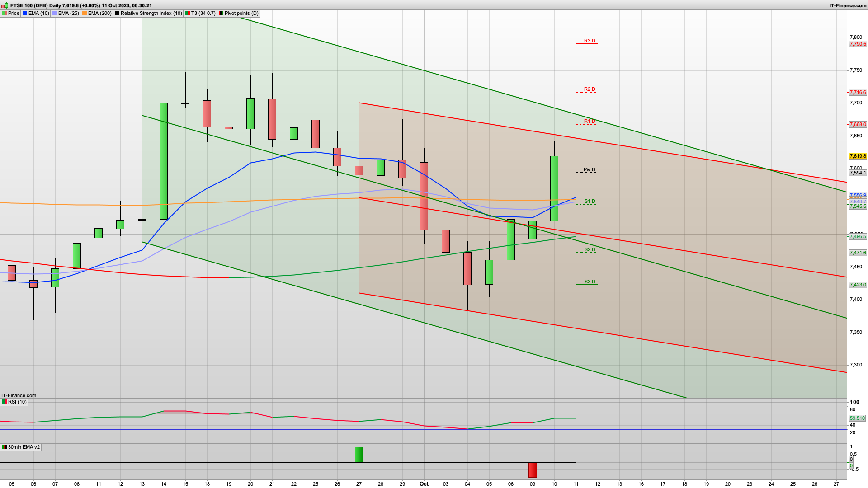Click the S3 D pivot label

[x=590, y=282]
